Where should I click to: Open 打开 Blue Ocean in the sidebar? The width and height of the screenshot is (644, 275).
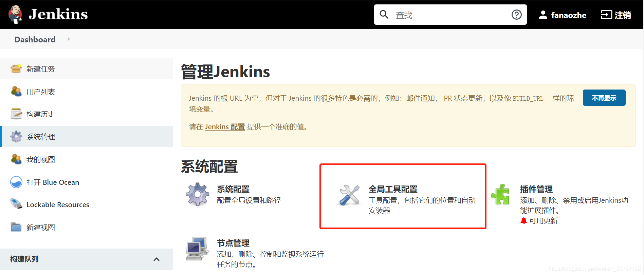53,182
